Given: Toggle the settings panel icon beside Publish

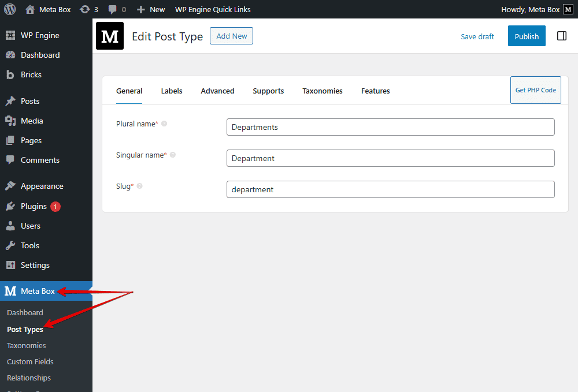Looking at the screenshot, I should click(561, 35).
